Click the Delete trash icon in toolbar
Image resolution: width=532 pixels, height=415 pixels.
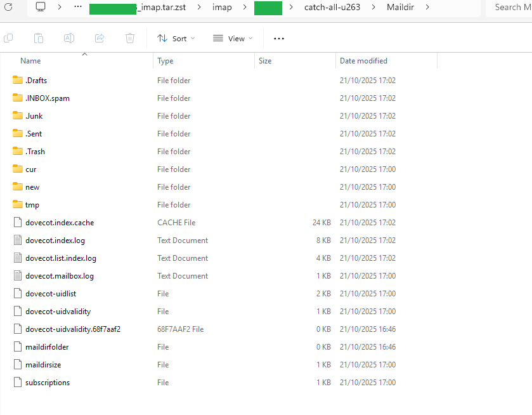tap(130, 38)
